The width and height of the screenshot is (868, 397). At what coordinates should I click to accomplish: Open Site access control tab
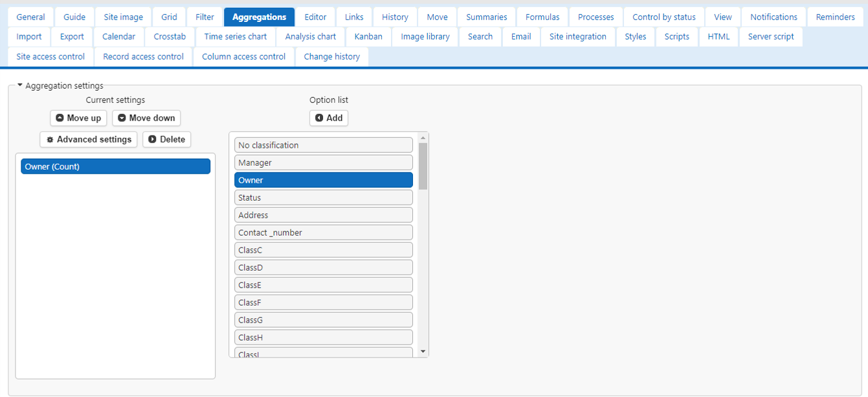(x=50, y=56)
